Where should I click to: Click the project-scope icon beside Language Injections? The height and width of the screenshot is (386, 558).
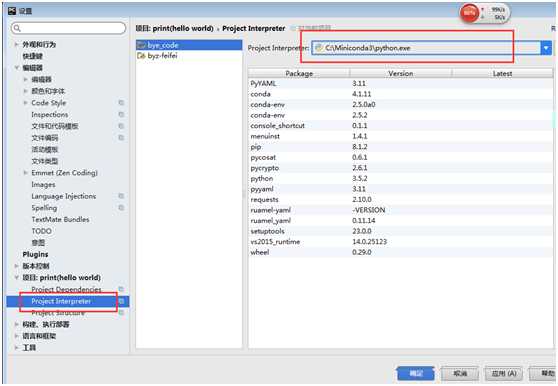pos(121,196)
